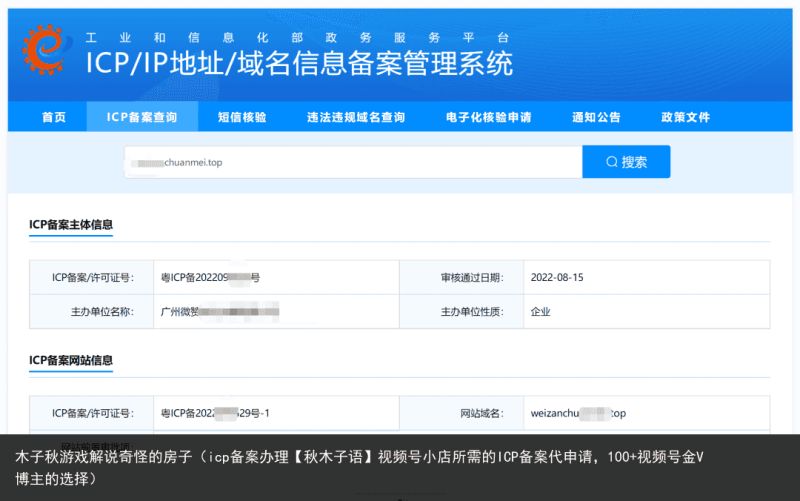800x501 pixels.
Task: Click the MIIT gear logo
Action: click(45, 49)
